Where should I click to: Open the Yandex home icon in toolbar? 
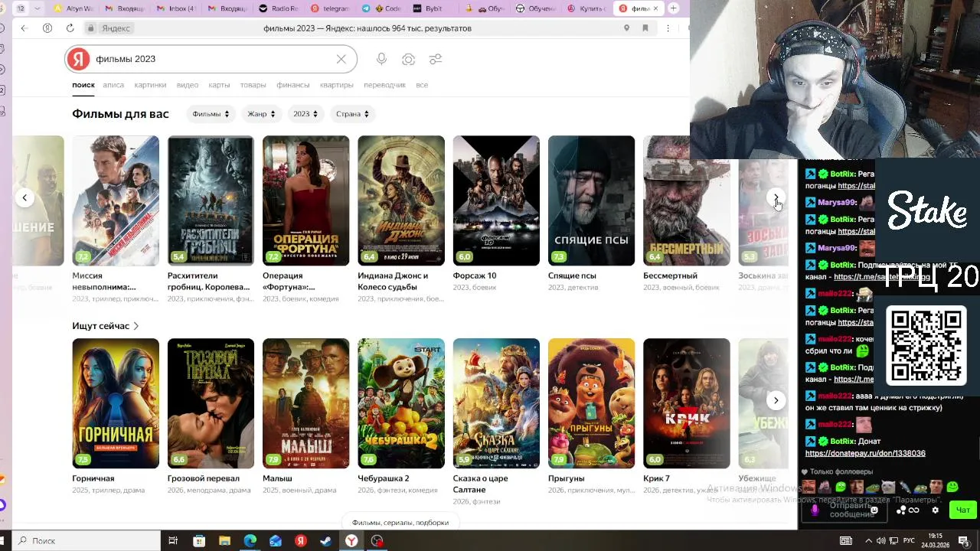point(47,28)
